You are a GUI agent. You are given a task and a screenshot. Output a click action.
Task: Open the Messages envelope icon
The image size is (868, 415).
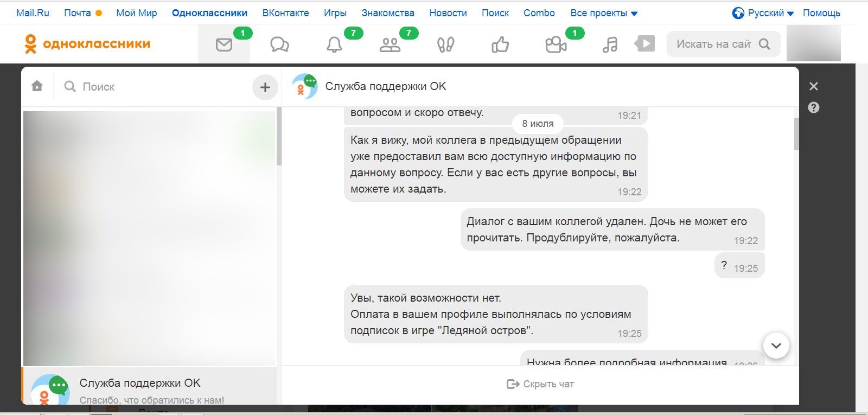[x=224, y=44]
